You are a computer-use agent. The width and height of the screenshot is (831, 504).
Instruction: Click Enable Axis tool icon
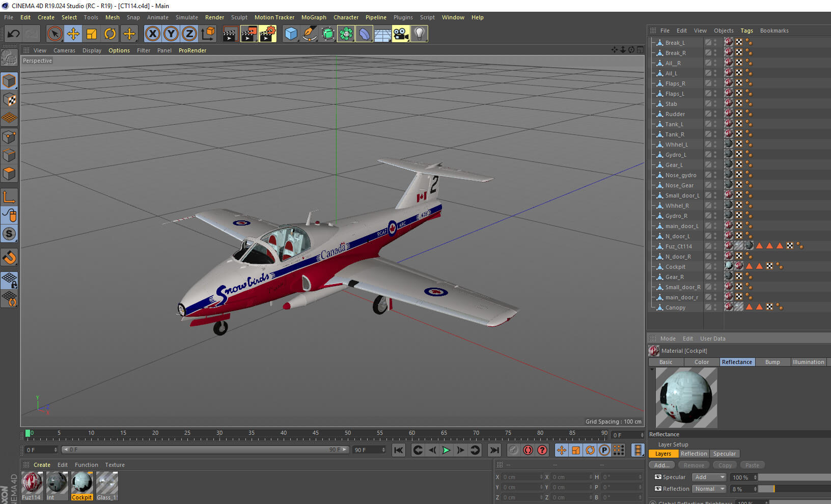click(x=9, y=197)
